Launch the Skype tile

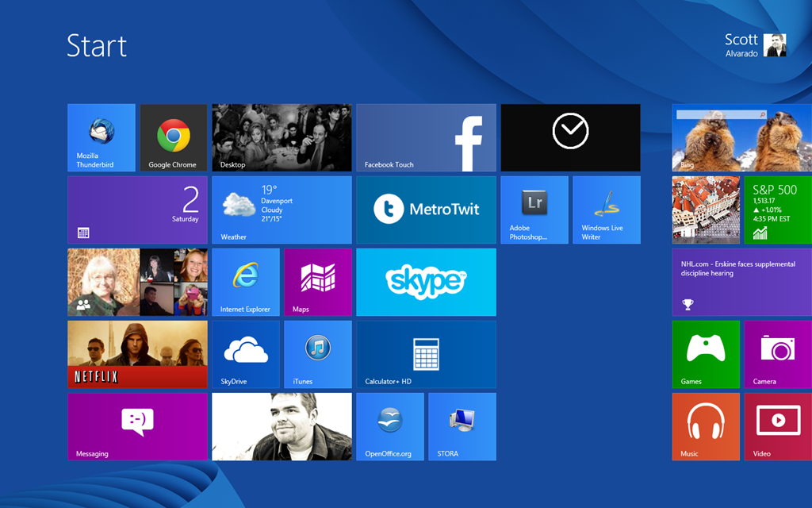[426, 283]
